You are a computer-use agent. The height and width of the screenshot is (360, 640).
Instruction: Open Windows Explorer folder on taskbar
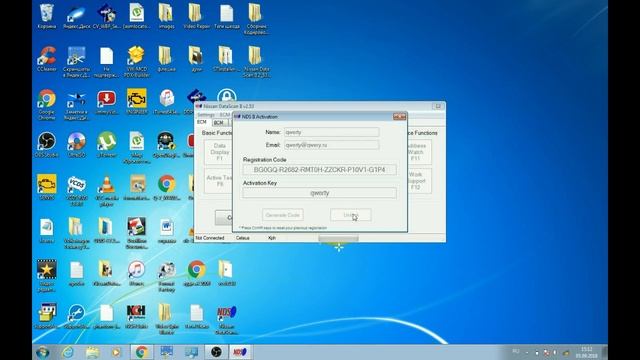93,352
